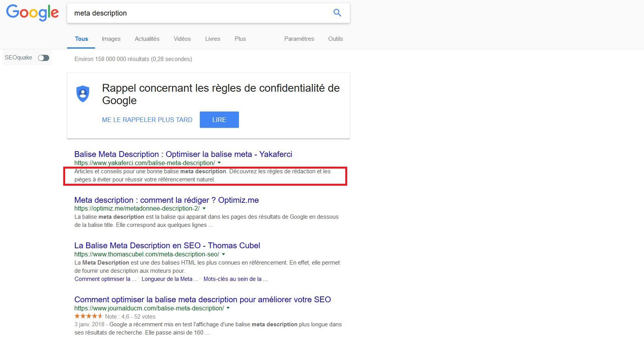Follow the 'Mots-clés au sein de la ...' sitelink

[x=235, y=279]
